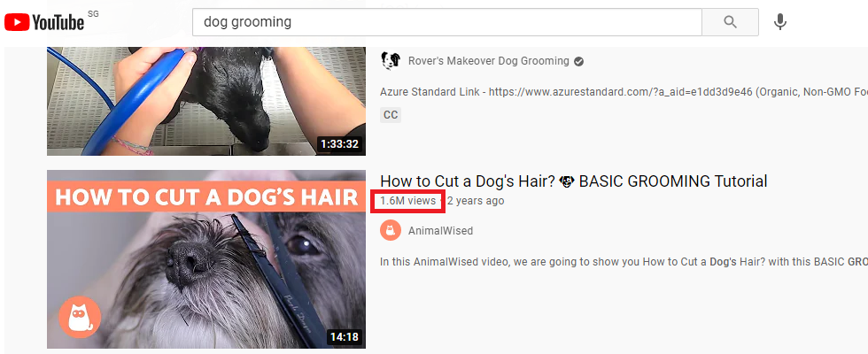Click AnimalWised cat logo on thumbnail

[x=80, y=318]
